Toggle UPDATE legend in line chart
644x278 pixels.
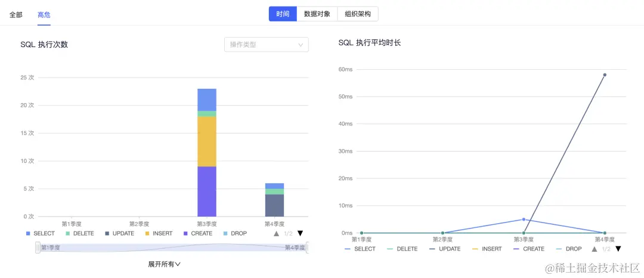coord(445,249)
